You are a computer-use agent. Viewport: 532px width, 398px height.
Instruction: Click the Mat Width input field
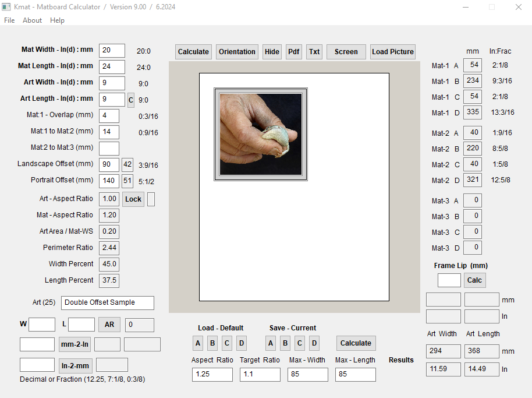(112, 51)
